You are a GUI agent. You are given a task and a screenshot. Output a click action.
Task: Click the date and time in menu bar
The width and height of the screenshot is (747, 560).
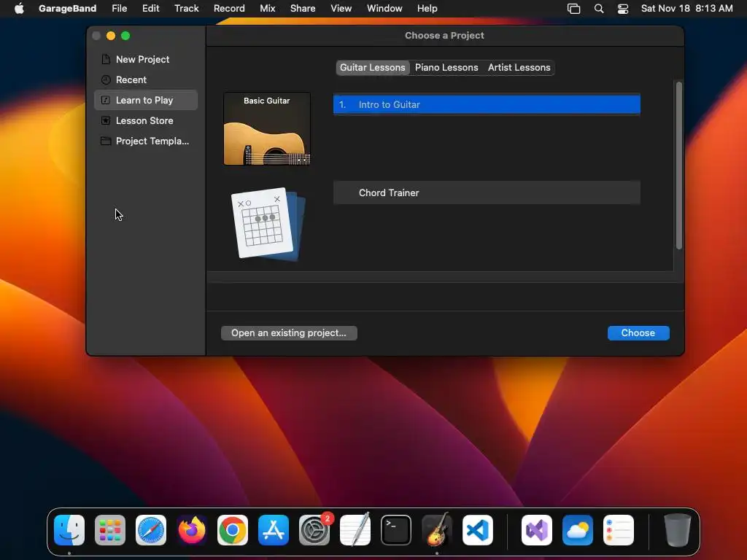pyautogui.click(x=686, y=9)
